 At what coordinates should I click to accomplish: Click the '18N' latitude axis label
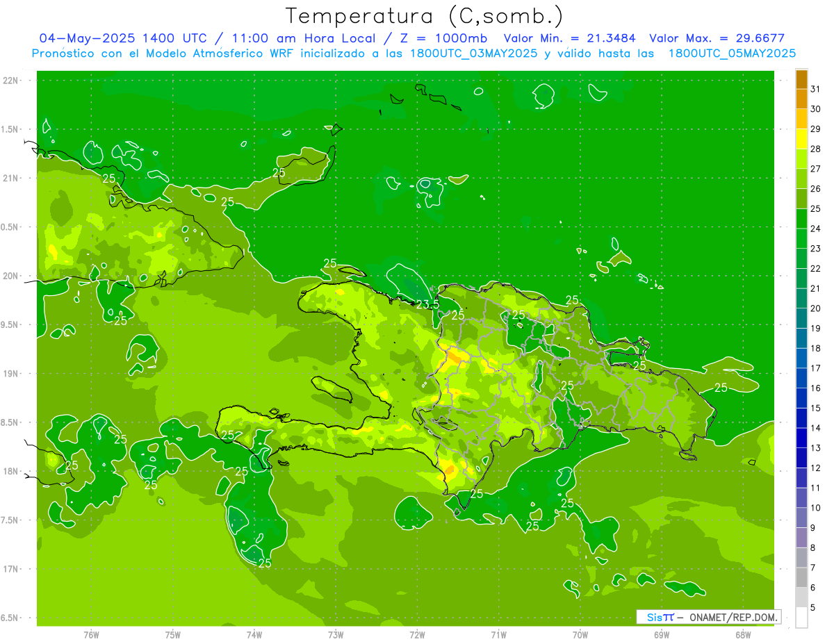10,471
